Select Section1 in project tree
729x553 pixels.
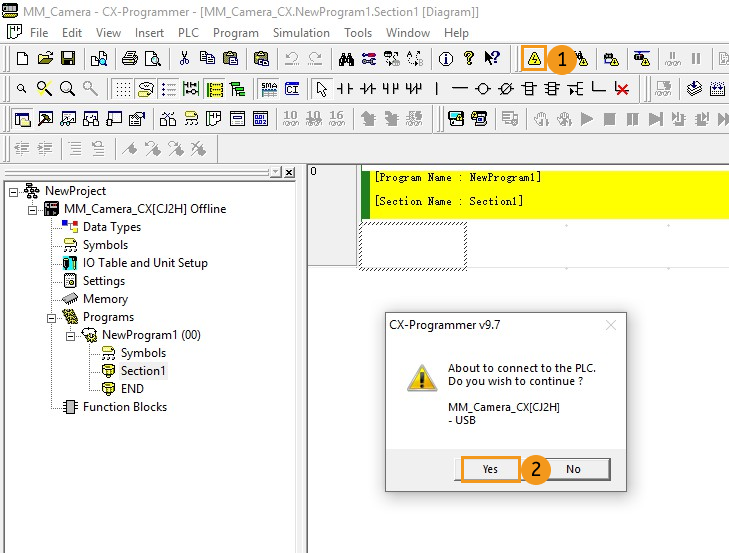tap(143, 371)
